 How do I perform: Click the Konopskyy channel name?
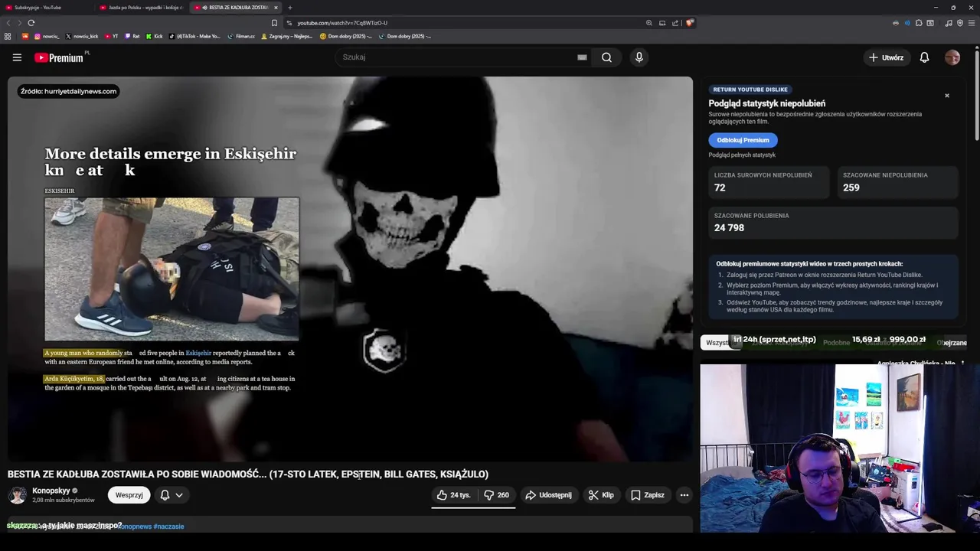tap(51, 491)
